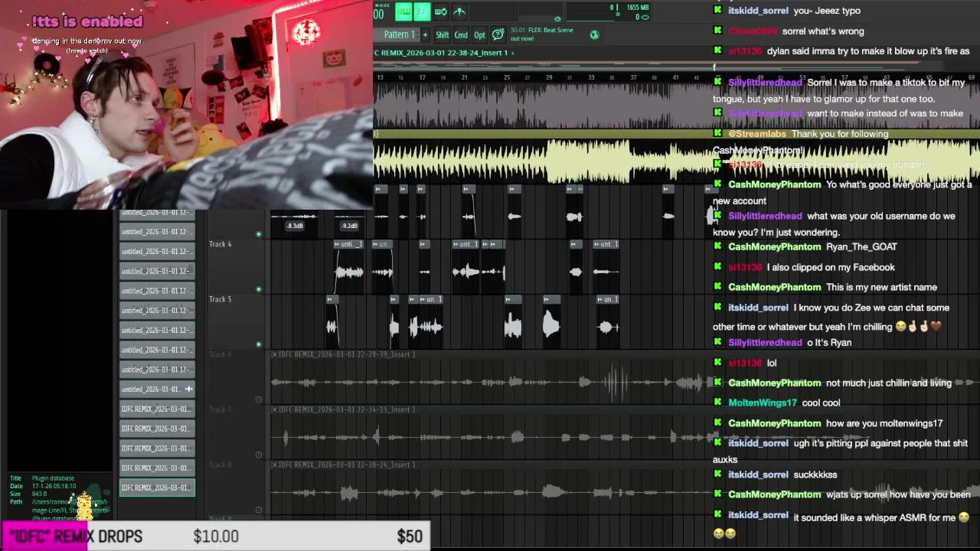The height and width of the screenshot is (551, 980).
Task: Select the Track 5 header label
Action: point(220,299)
